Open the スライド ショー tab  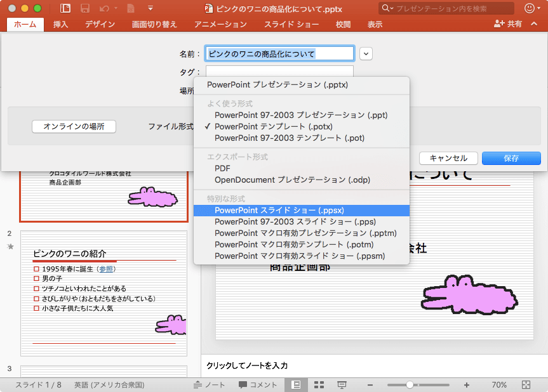coord(291,25)
